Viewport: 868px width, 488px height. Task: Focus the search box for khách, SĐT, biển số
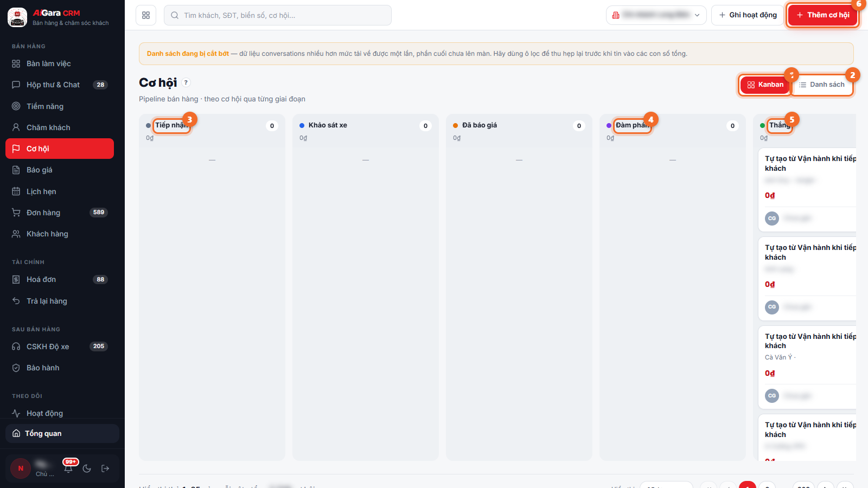(278, 15)
